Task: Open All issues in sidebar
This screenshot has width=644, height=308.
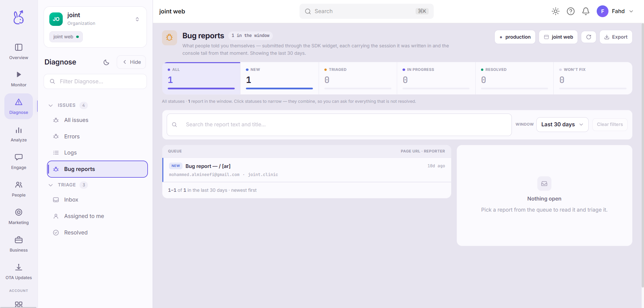Action: (x=98, y=120)
